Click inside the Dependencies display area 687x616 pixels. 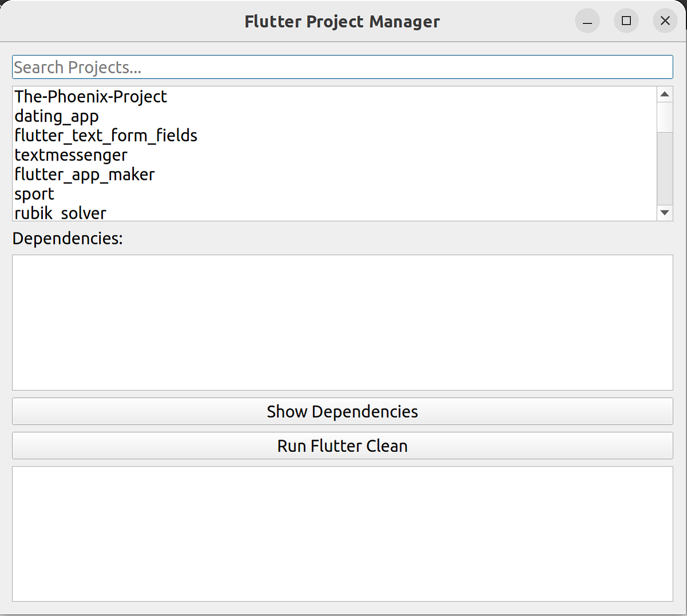tap(342, 322)
